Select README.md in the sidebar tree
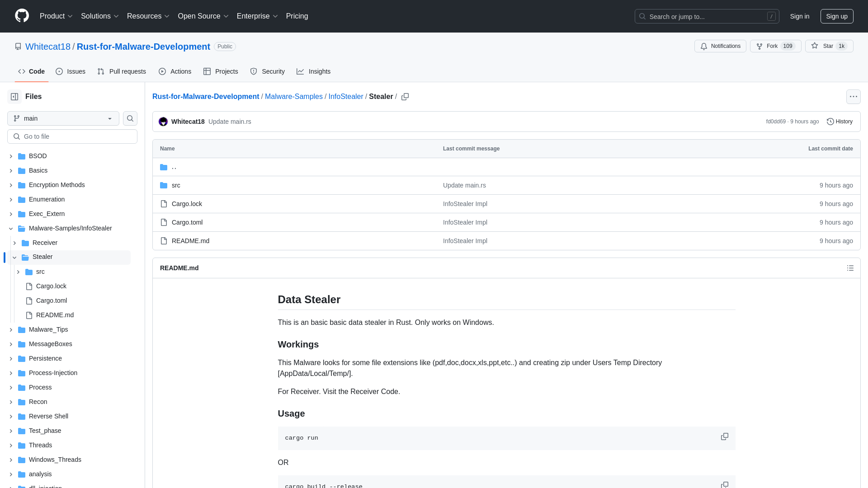 tap(55, 315)
